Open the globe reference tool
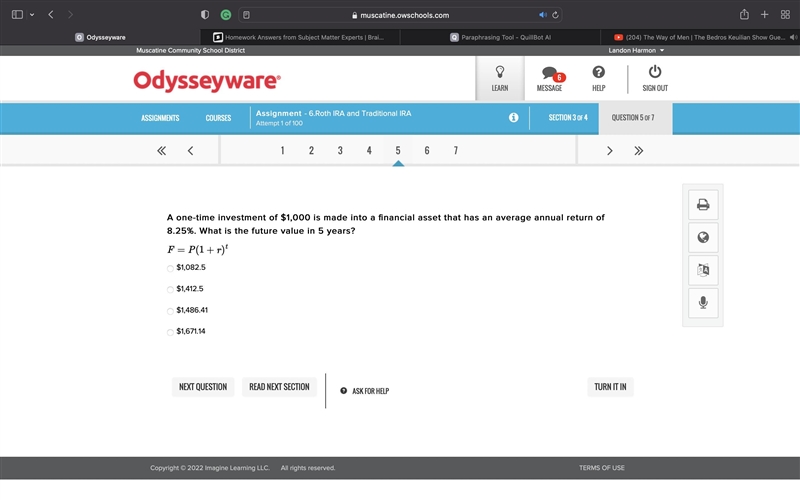This screenshot has width=800, height=500. [703, 238]
